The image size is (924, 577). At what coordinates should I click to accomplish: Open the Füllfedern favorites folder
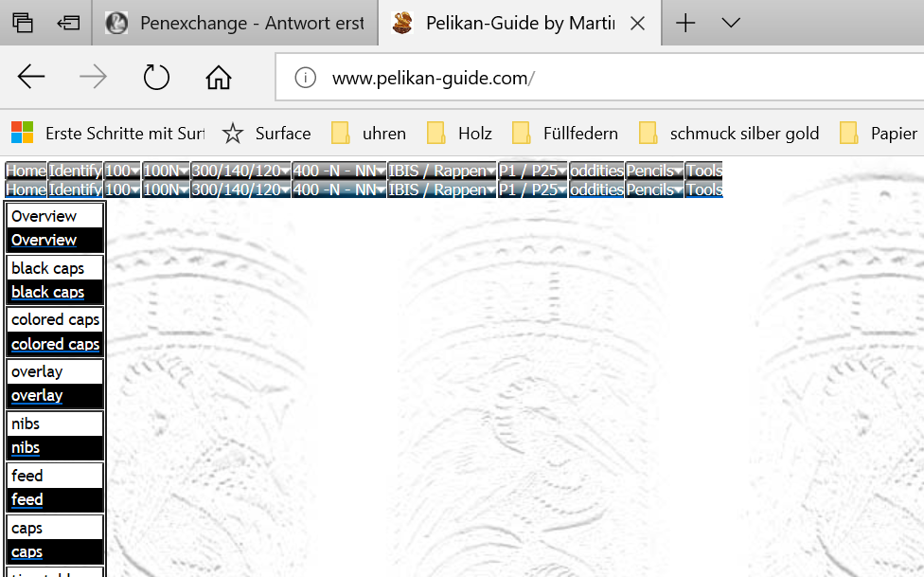[x=564, y=134]
